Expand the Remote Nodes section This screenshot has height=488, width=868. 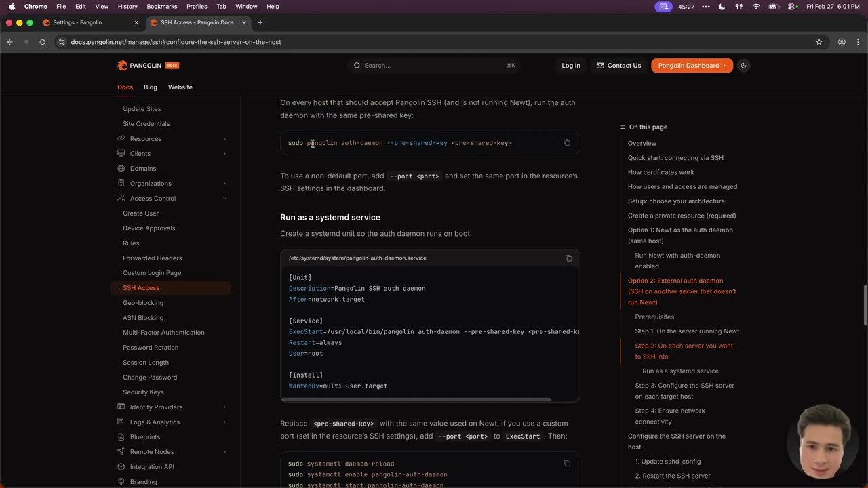coord(171,452)
